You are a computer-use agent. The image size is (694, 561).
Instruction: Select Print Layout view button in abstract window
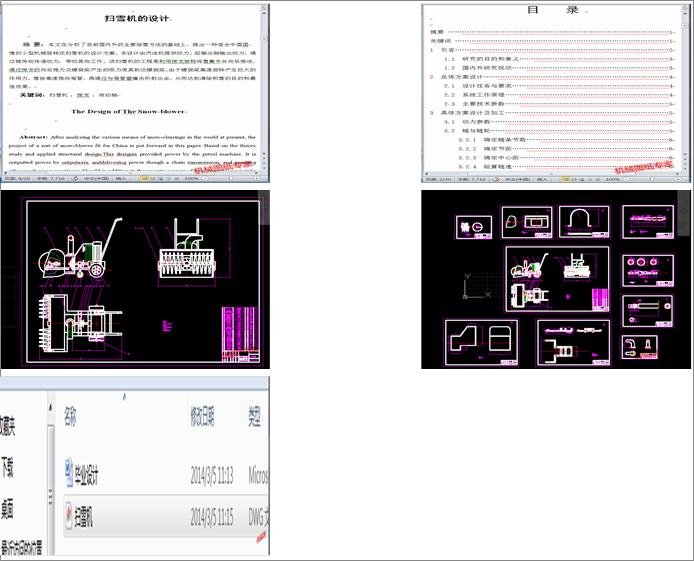[x=144, y=179]
